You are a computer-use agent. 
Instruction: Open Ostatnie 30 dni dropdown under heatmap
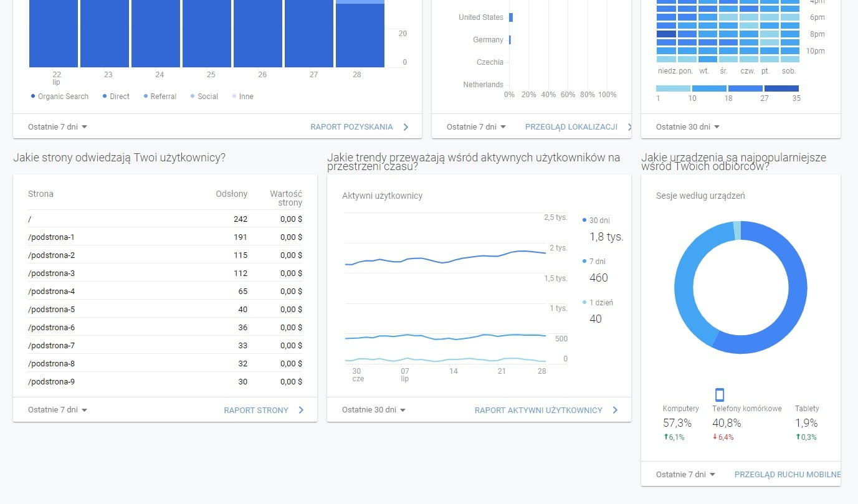[688, 127]
